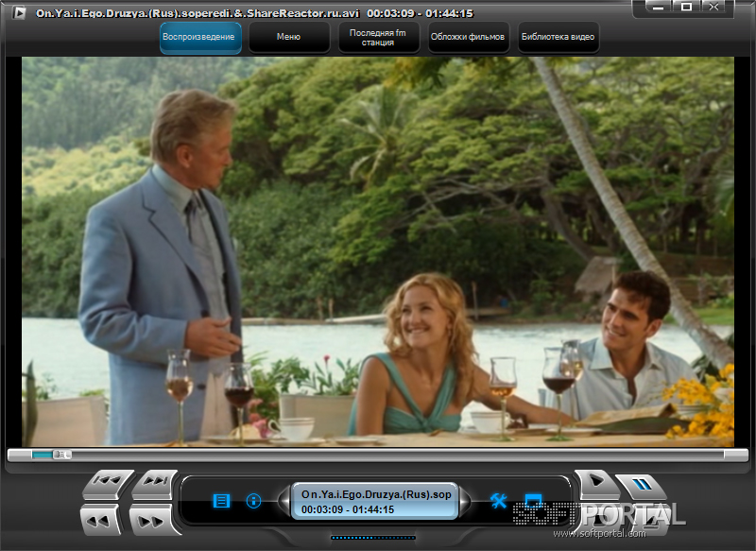
Task: Toggle fullscreen with the screen icon
Action: pos(533,500)
